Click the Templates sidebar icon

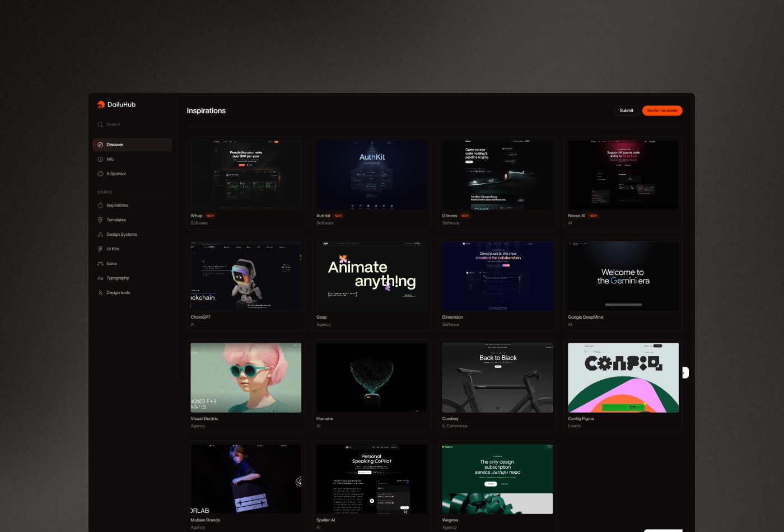click(x=100, y=220)
